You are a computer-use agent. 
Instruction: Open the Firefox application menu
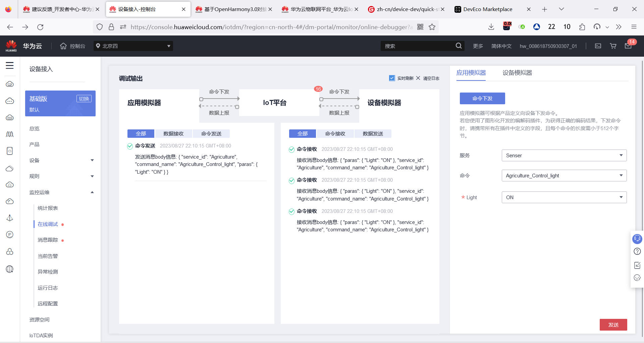[634, 27]
